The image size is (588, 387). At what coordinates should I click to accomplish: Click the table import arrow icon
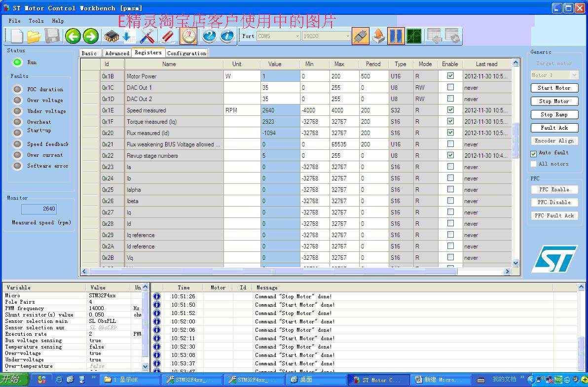tap(434, 36)
